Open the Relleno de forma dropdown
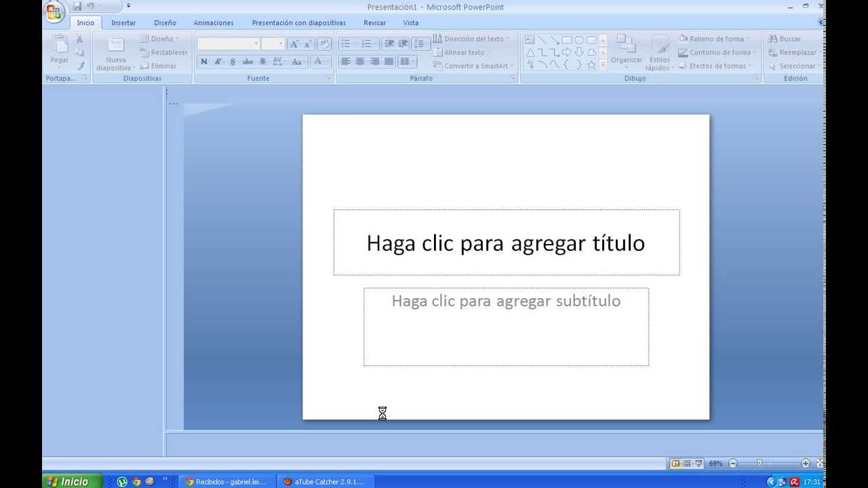The image size is (868, 488). click(x=714, y=39)
